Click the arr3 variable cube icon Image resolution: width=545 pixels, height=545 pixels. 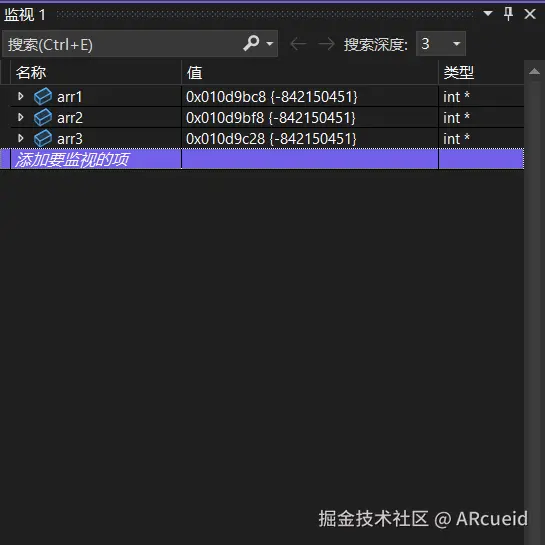coord(43,138)
